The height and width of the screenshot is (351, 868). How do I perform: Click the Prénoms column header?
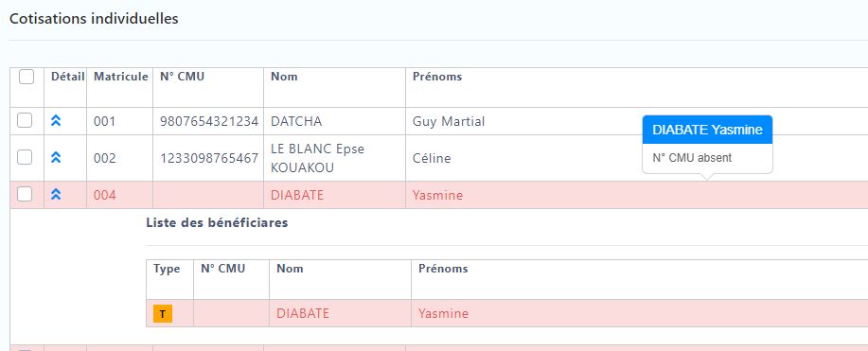click(x=437, y=77)
